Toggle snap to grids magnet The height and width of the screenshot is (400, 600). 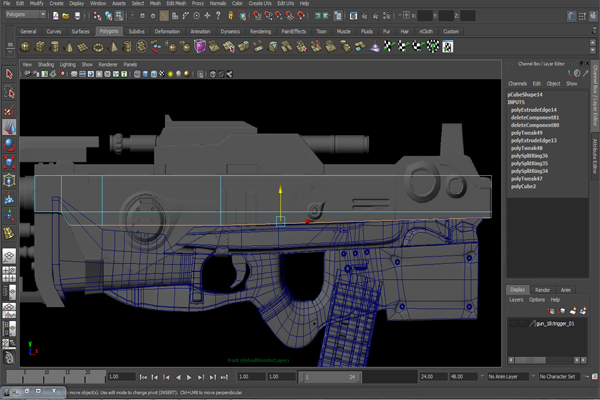[258, 16]
